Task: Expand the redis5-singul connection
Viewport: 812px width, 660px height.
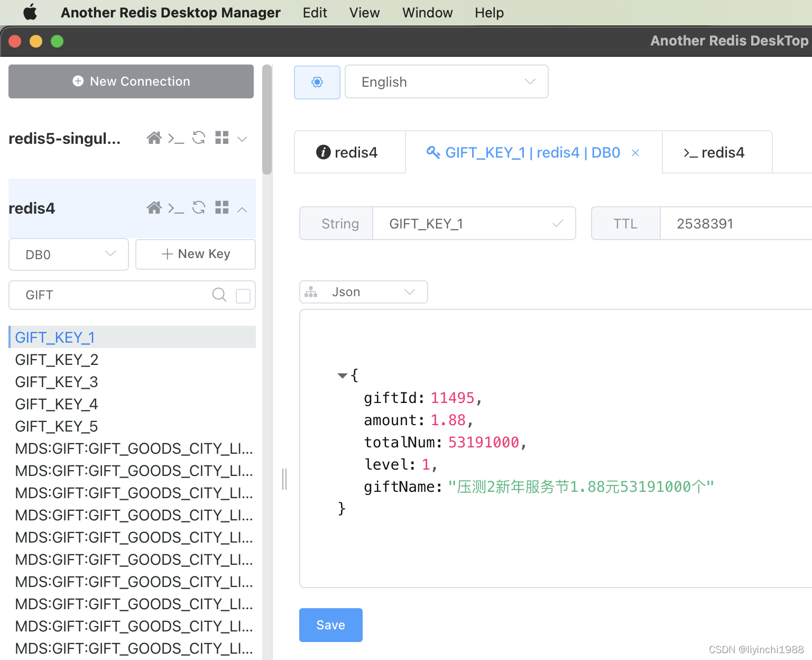Action: point(242,139)
